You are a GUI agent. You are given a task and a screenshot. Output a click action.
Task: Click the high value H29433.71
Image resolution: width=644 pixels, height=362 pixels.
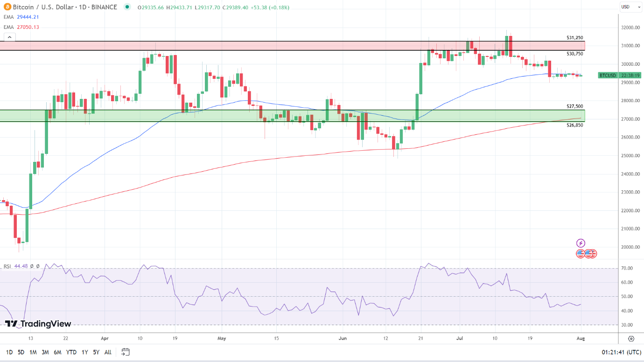tap(180, 7)
